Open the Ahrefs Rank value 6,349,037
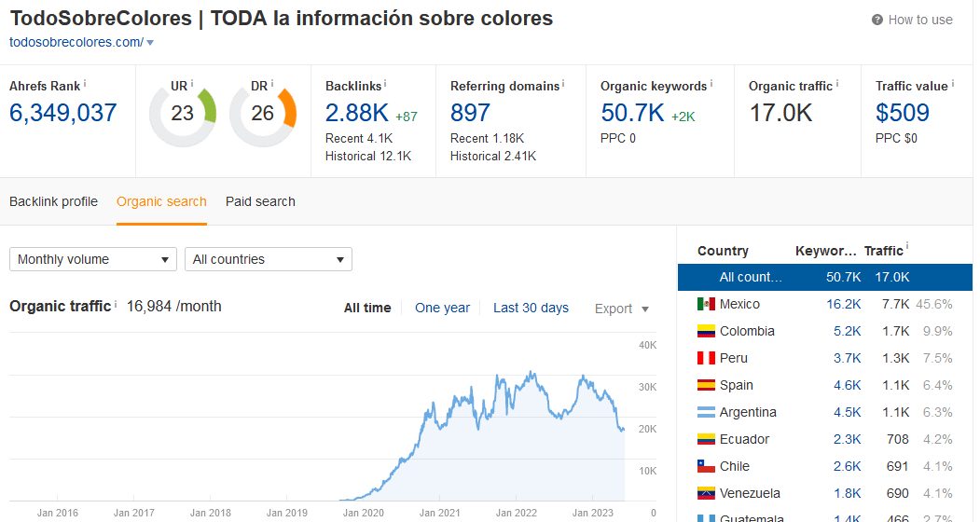The width and height of the screenshot is (980, 522). pos(63,113)
